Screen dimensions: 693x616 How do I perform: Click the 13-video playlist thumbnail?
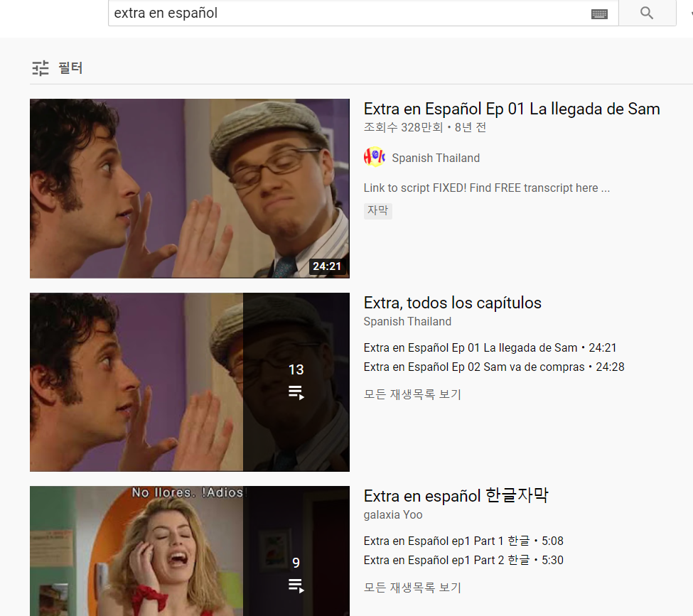(190, 382)
